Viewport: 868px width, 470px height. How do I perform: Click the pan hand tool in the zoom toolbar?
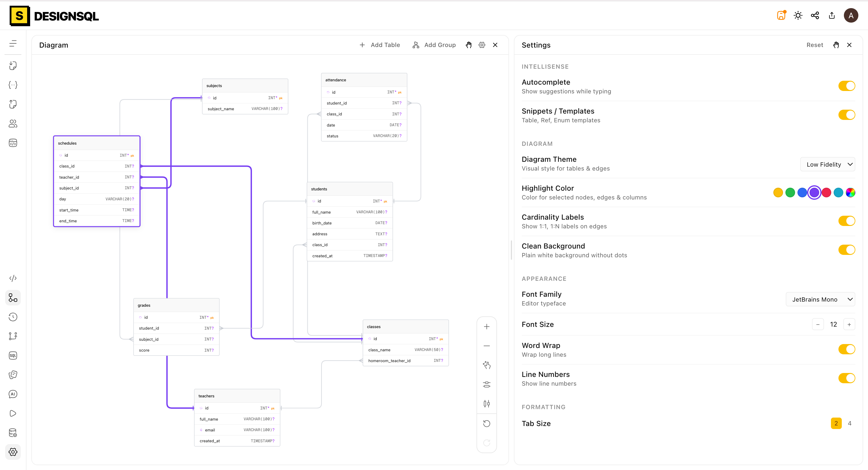coord(486,365)
